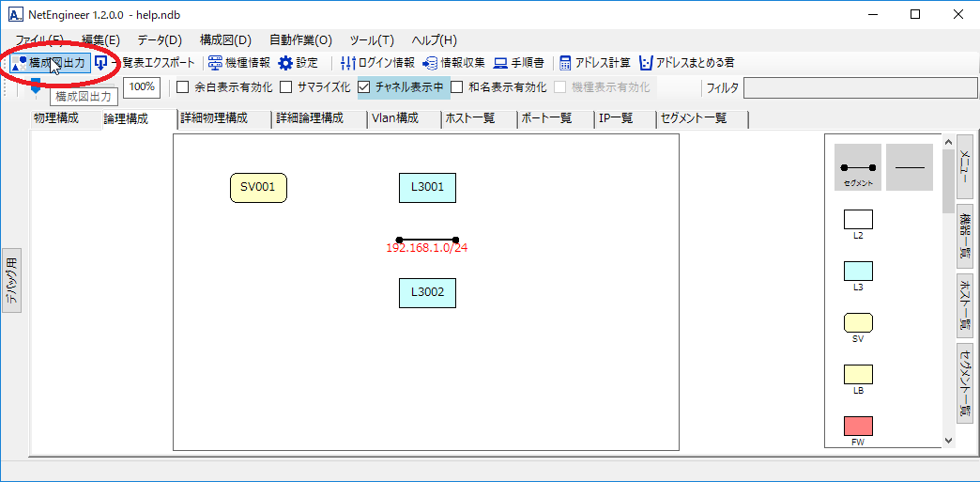Enable the 余白表示有効化 checkbox
Screen dimensions: 980x482
pyautogui.click(x=183, y=87)
